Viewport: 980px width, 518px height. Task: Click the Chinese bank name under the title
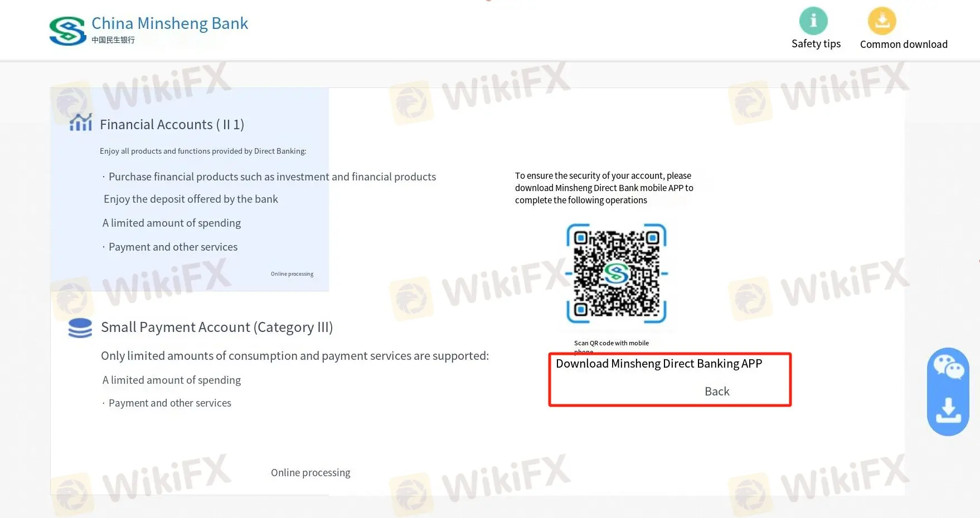tap(113, 40)
